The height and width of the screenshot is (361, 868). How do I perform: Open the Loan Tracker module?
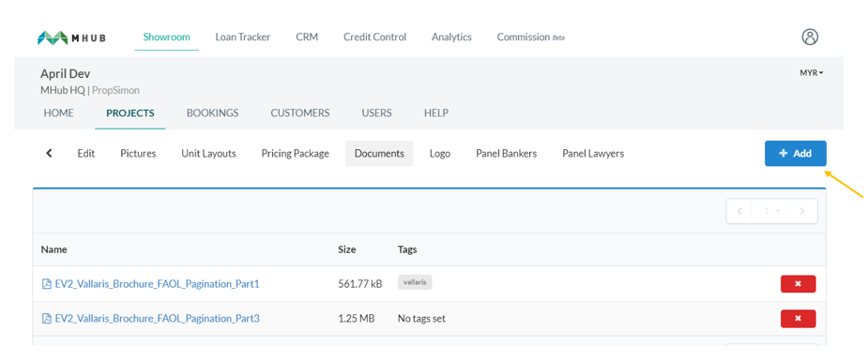click(243, 38)
